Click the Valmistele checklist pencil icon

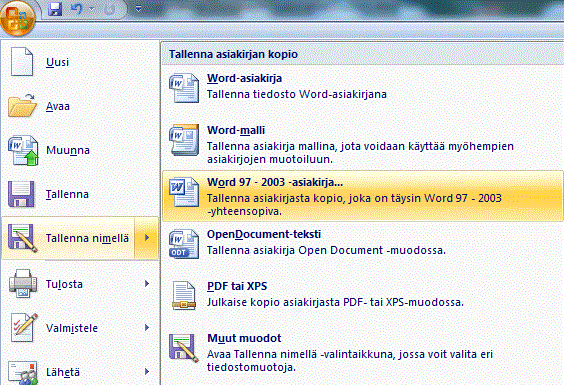click(x=24, y=327)
